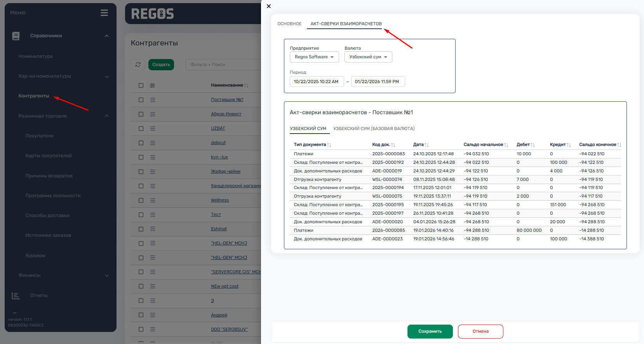
Task: Check the box for Поставщик №1 row
Action: [141, 100]
